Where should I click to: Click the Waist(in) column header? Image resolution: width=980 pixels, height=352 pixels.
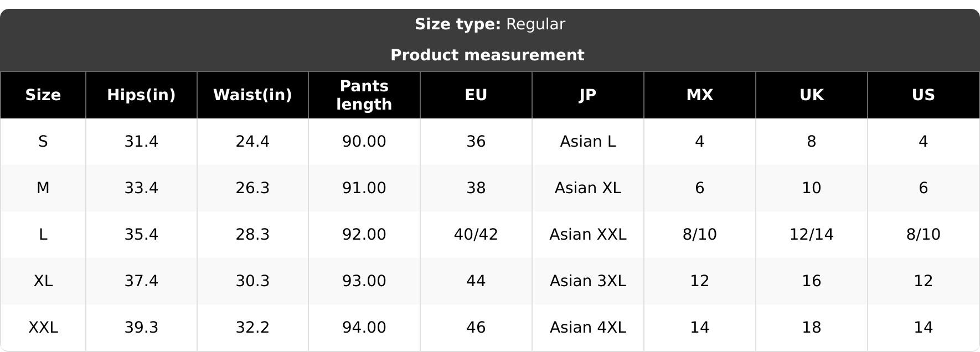click(x=252, y=95)
